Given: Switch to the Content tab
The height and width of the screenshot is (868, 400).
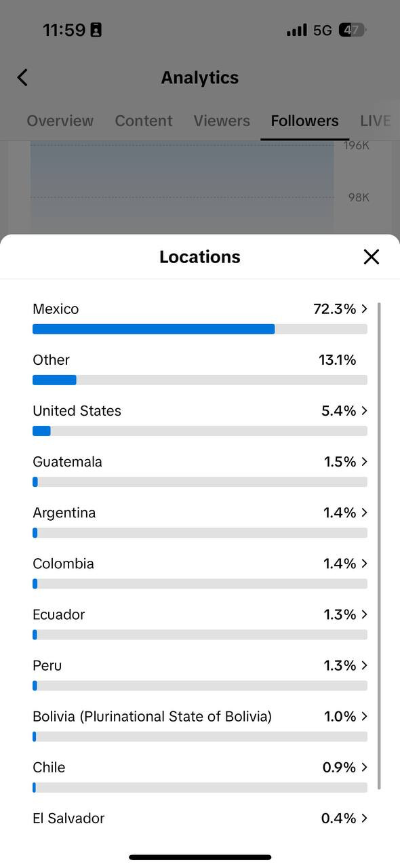Looking at the screenshot, I should point(144,121).
